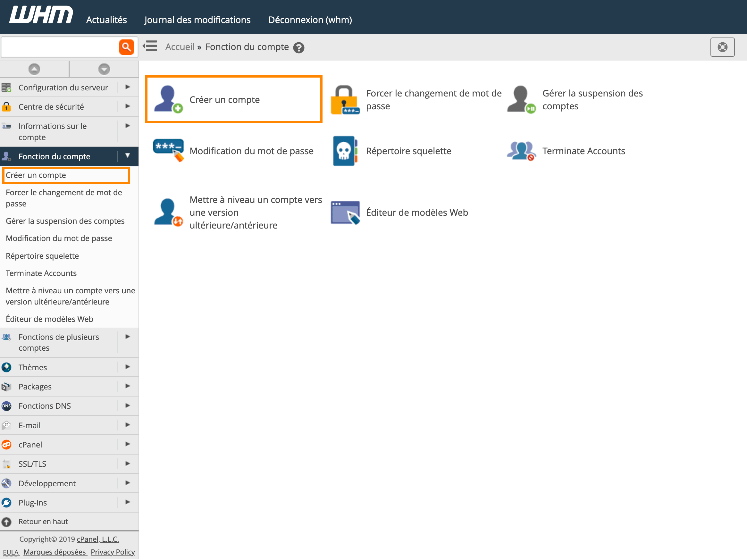Select sidebar Gérer la suspension des comptes
The height and width of the screenshot is (560, 747).
pyautogui.click(x=65, y=221)
